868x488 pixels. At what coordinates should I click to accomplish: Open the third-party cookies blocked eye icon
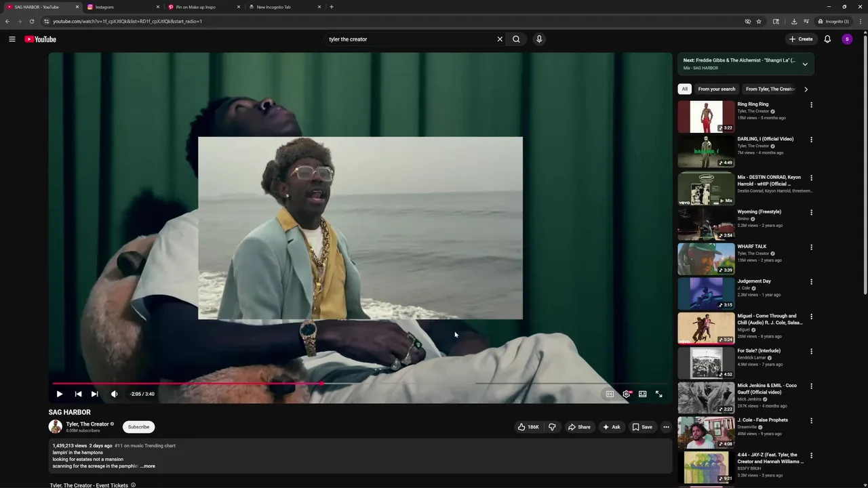click(x=748, y=21)
